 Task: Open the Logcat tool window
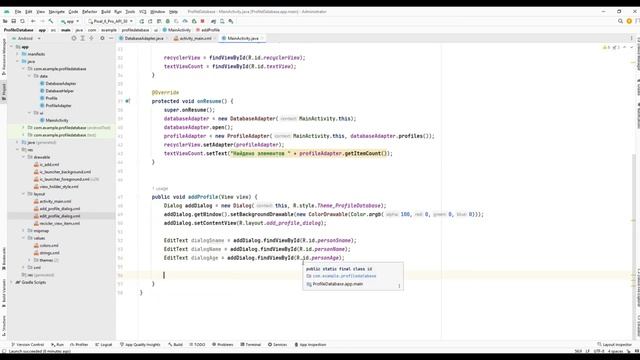104,345
